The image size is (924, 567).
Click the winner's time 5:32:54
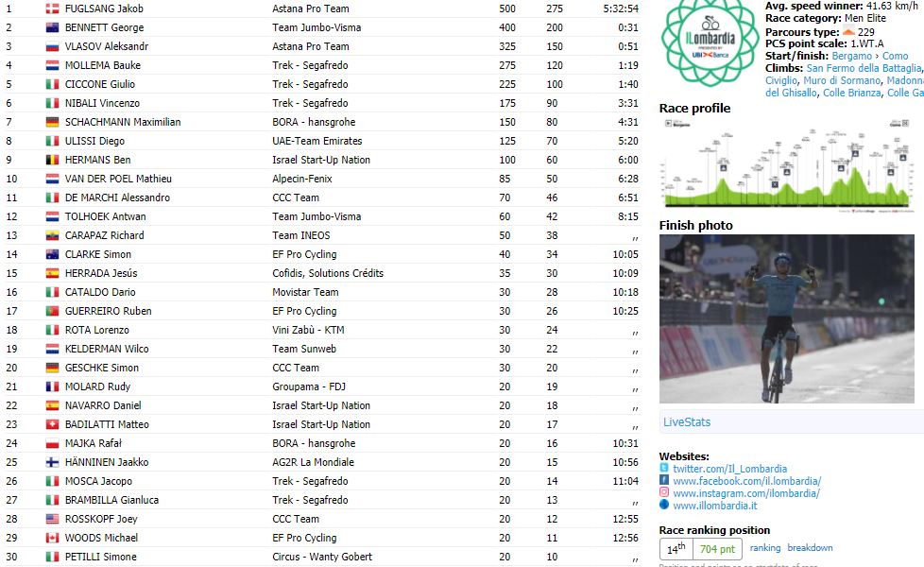621,9
